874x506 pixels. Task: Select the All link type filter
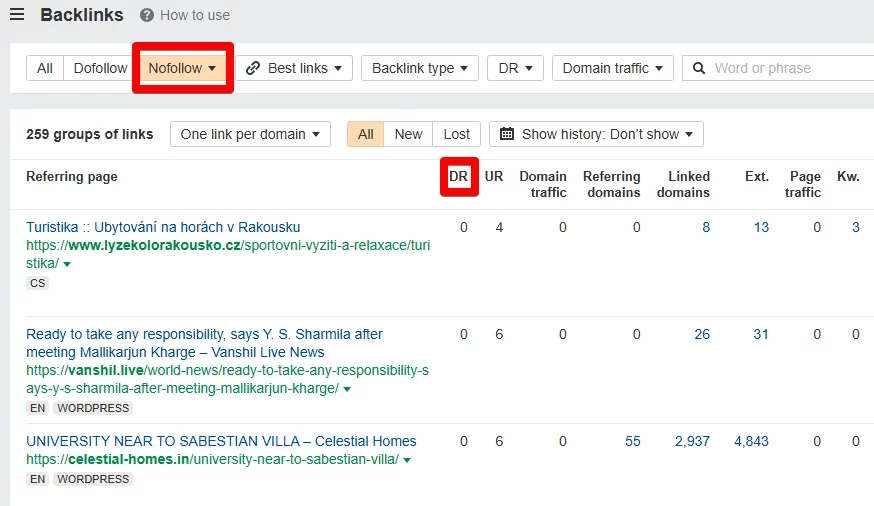click(45, 68)
